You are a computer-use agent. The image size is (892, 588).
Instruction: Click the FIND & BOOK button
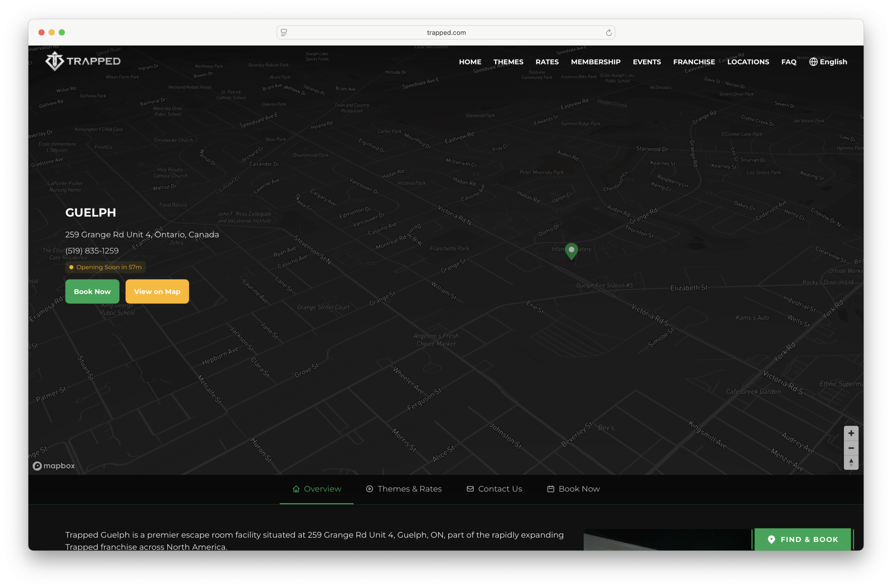802,539
